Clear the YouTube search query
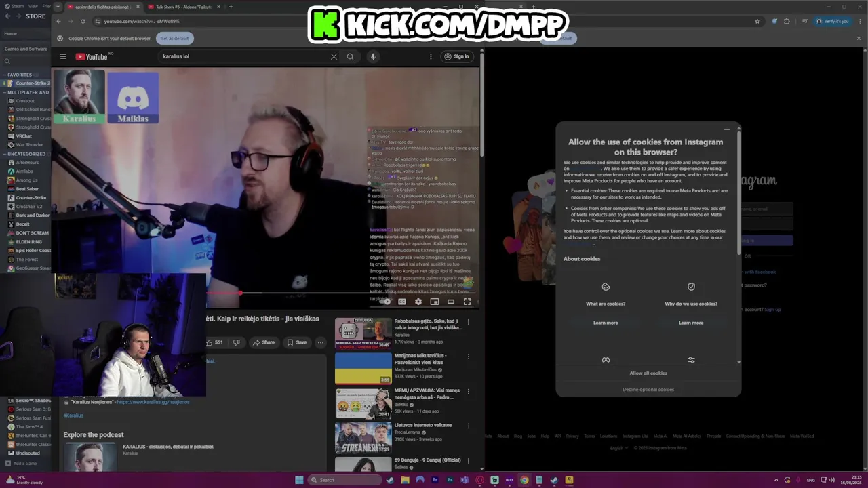 tap(334, 56)
